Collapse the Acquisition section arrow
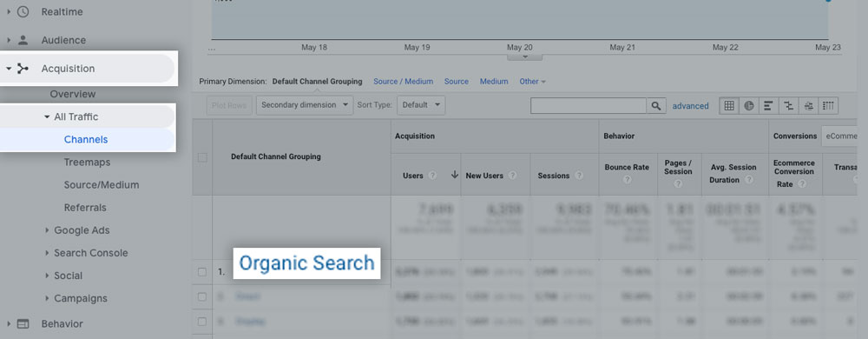Image resolution: width=868 pixels, height=339 pixels. [9, 69]
